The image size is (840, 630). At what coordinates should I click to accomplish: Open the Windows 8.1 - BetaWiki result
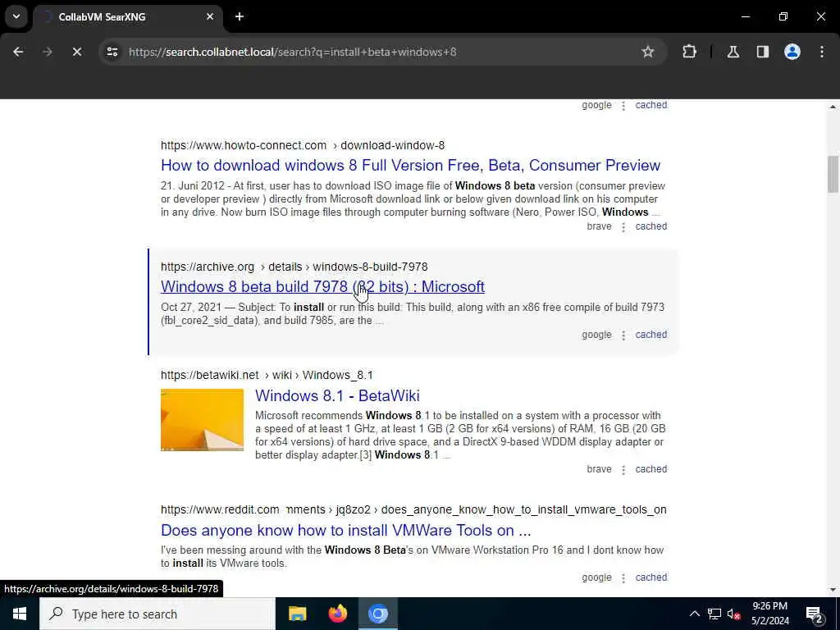coord(337,395)
